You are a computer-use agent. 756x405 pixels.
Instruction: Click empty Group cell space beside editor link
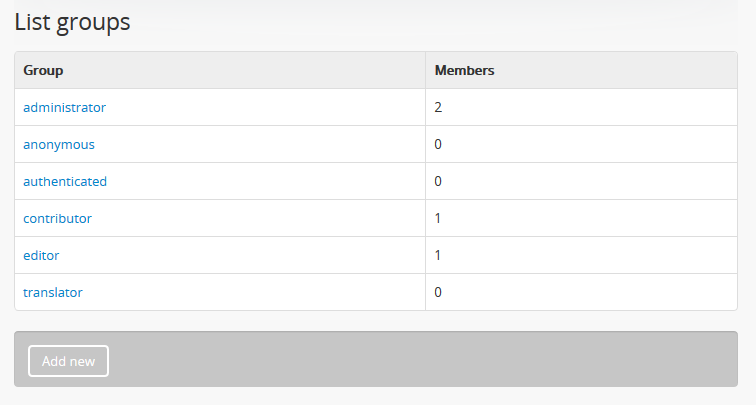point(240,255)
